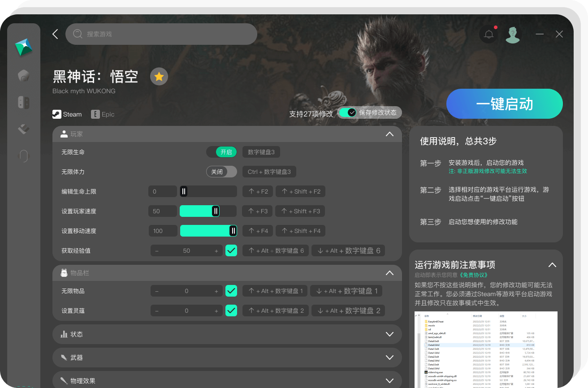Screen dimensions: 588x388
Task: Click the 玩家 person icon
Action: (x=64, y=134)
